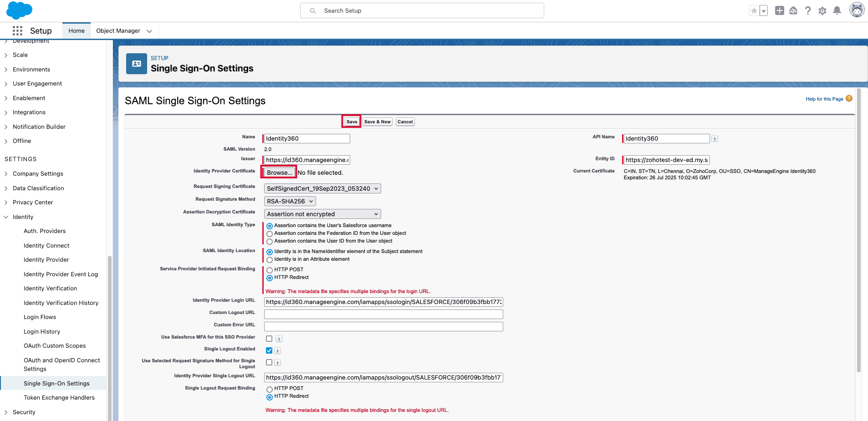Click the orange Help for this Page icon
This screenshot has height=421, width=868.
point(849,98)
